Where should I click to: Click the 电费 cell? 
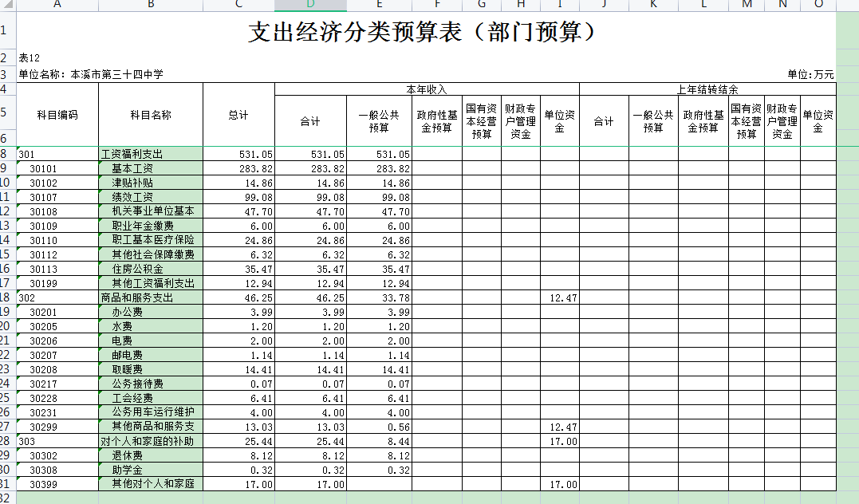151,341
